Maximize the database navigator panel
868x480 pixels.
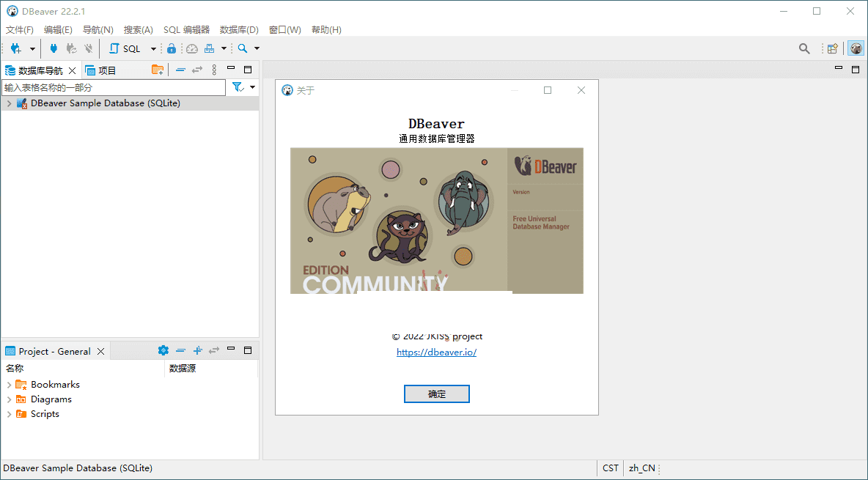248,70
